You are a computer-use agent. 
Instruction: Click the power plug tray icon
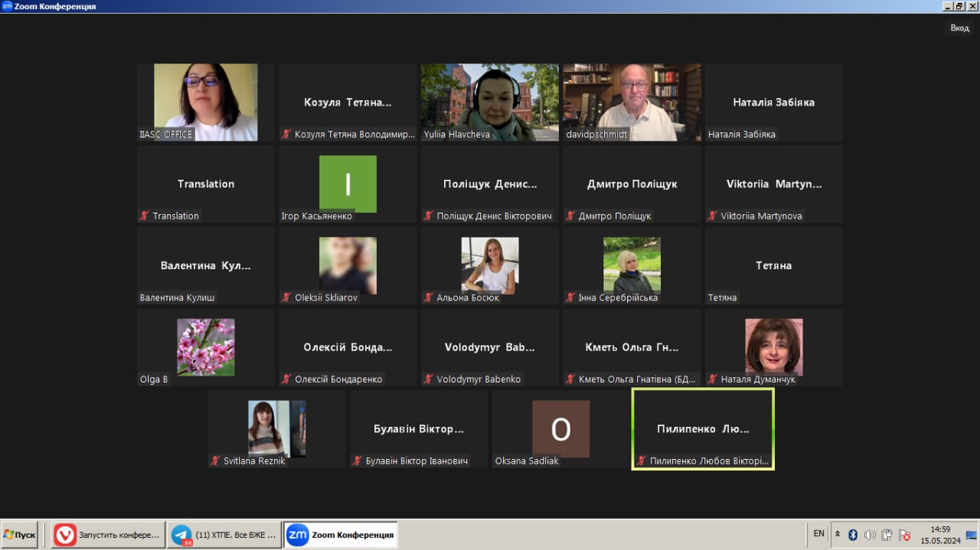887,535
